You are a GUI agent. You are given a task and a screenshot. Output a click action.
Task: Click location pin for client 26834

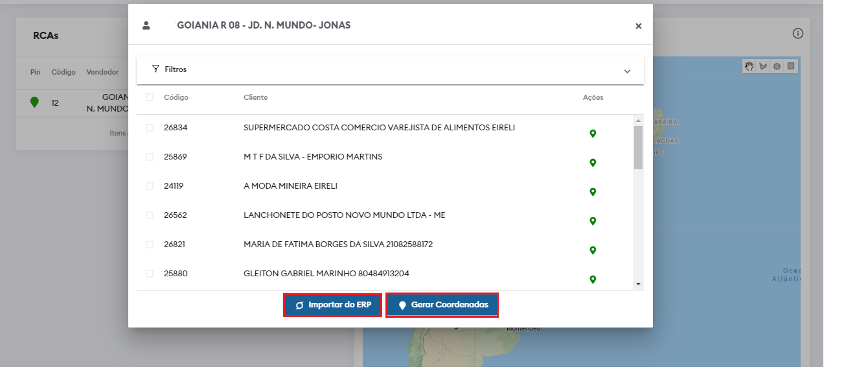point(592,134)
